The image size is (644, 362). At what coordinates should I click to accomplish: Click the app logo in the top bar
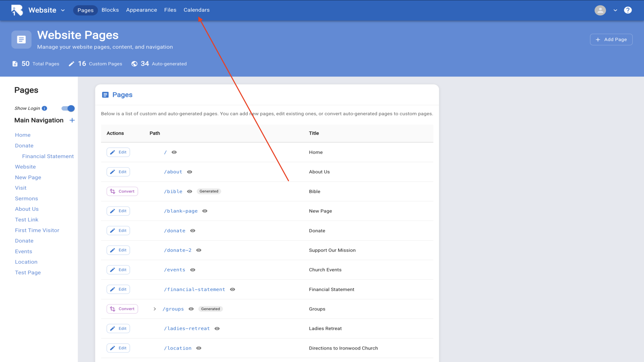point(17,10)
